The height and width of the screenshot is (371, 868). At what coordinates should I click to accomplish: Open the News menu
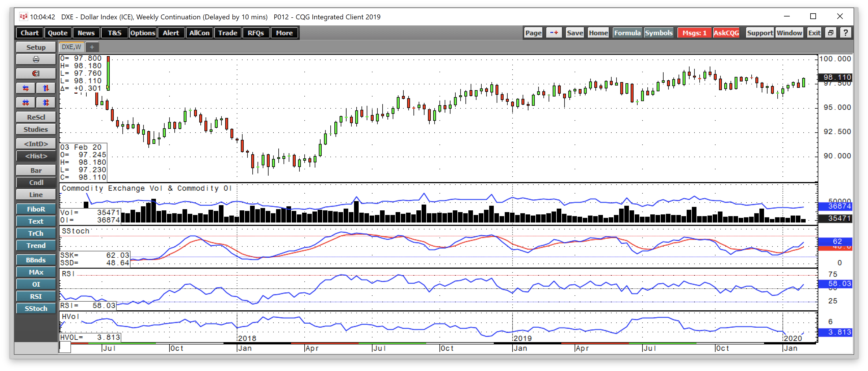tap(86, 33)
